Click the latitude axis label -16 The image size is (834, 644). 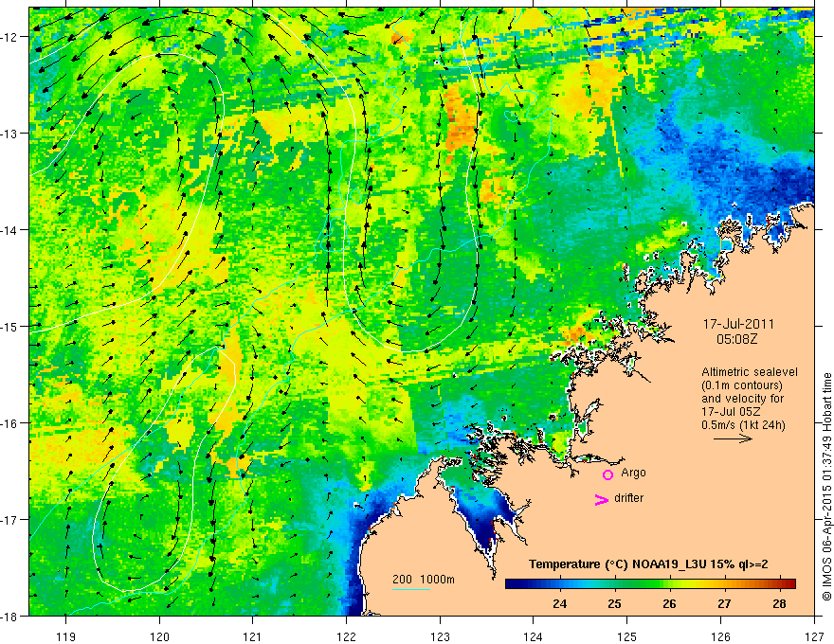9,423
